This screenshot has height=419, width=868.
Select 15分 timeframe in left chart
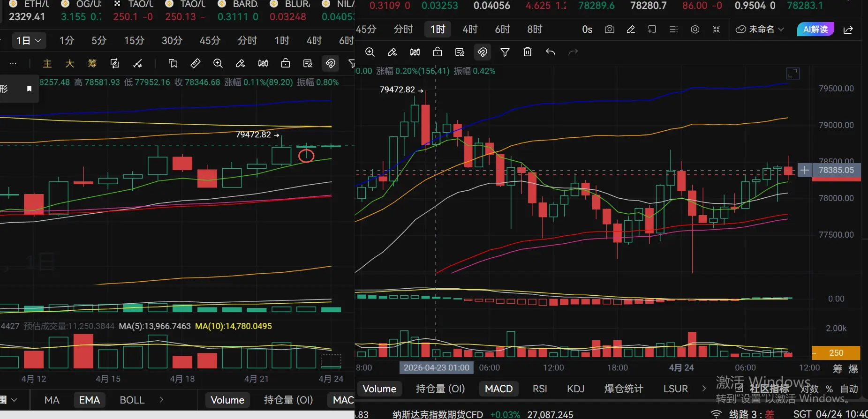(134, 41)
